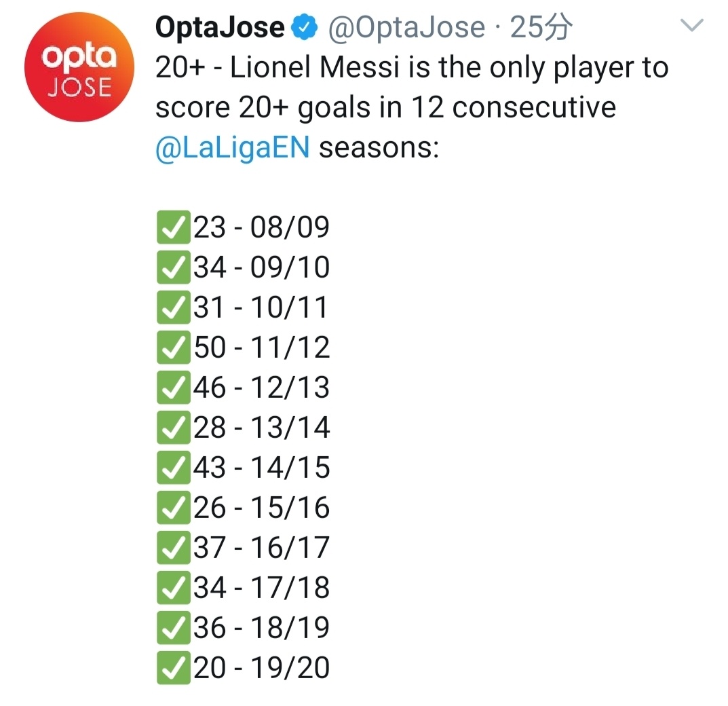The image size is (728, 706).
Task: Click the OptaJose display name
Action: tap(221, 28)
